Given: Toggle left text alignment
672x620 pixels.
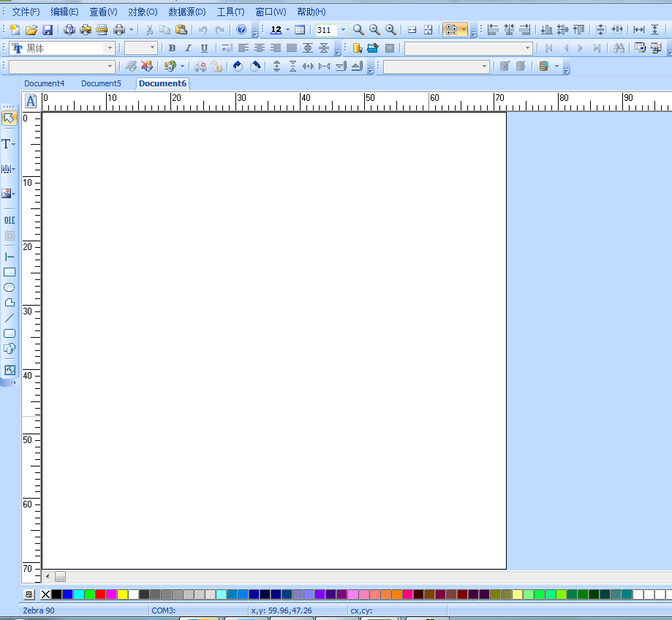Looking at the screenshot, I should [x=243, y=48].
